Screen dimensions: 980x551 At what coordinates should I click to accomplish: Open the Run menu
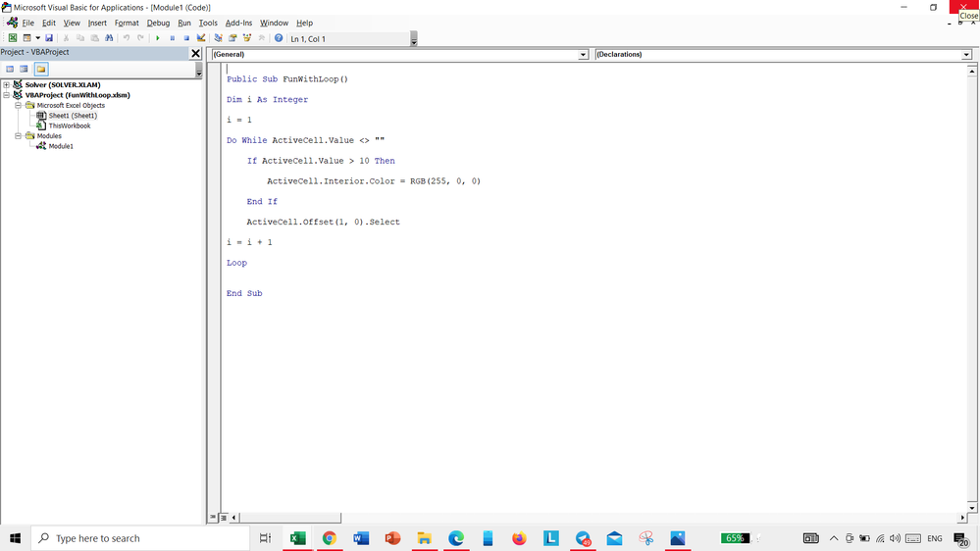point(184,23)
